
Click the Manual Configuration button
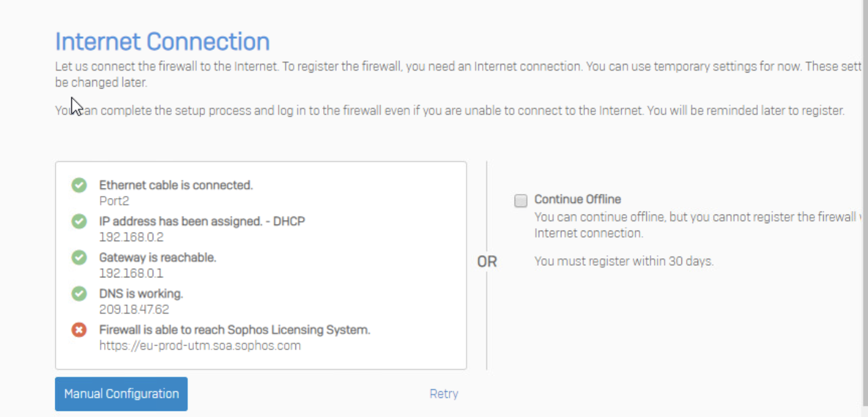pos(121,394)
